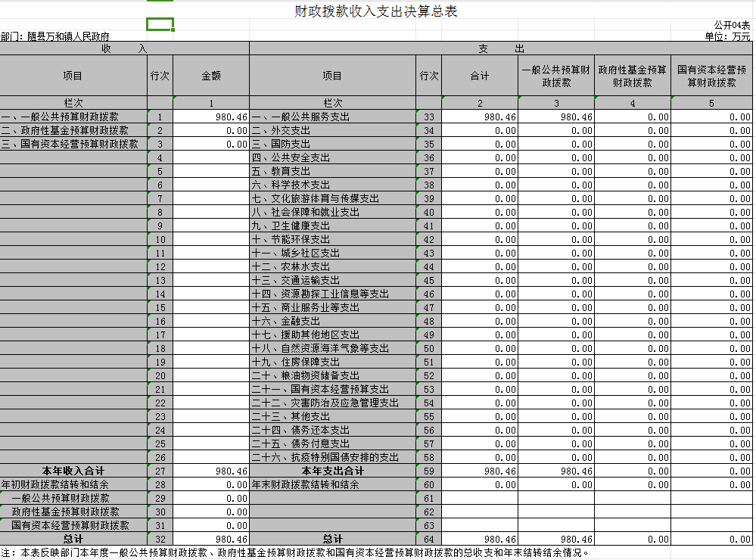Select the 年初财政拨款结转和结余 cell
Image resolution: width=756 pixels, height=560 pixels.
(x=54, y=484)
